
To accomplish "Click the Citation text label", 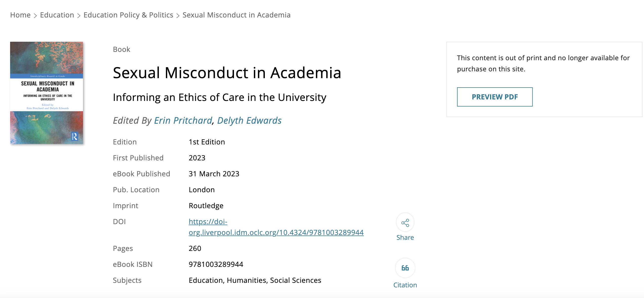I will pos(405,285).
